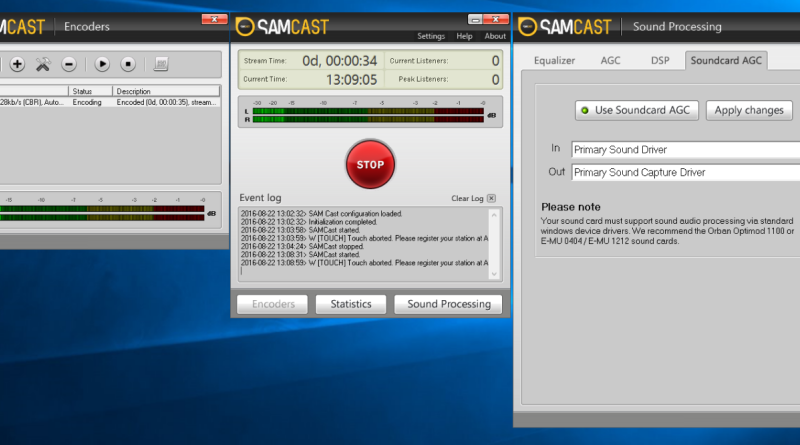Open encoder configuration tools icon
The width and height of the screenshot is (800, 445).
[x=43, y=64]
